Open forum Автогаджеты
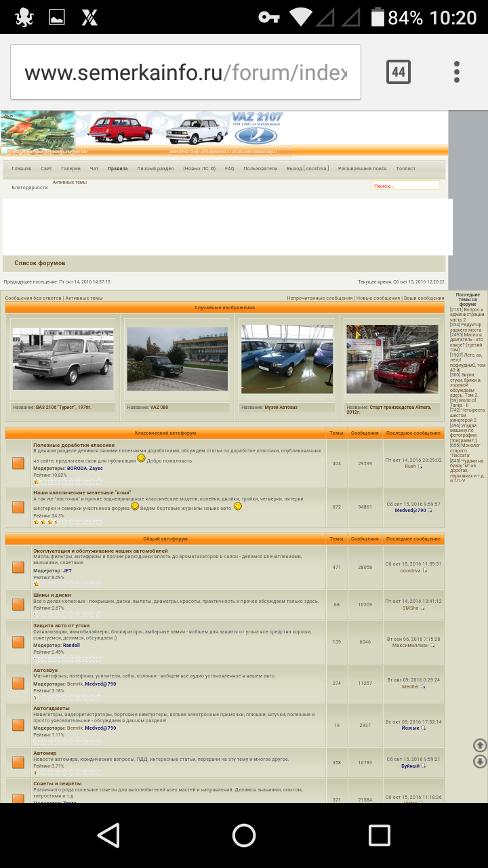The height and width of the screenshot is (868, 488). [x=52, y=708]
